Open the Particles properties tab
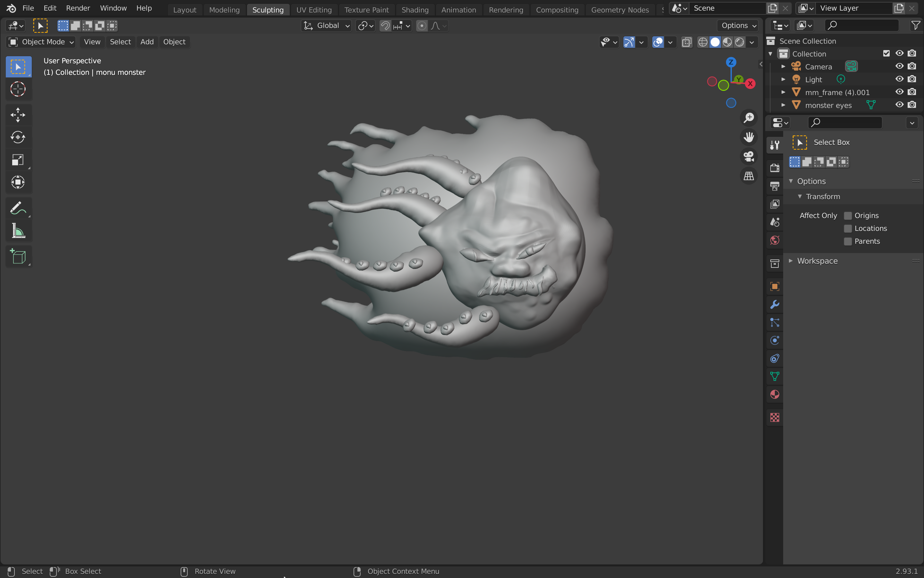The width and height of the screenshot is (924, 578). pyautogui.click(x=775, y=323)
